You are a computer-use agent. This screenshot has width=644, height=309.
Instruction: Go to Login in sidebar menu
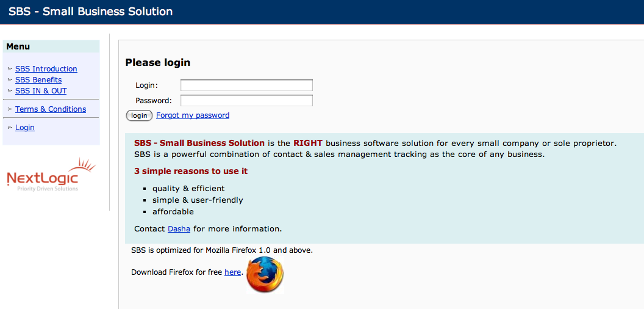pyautogui.click(x=24, y=128)
